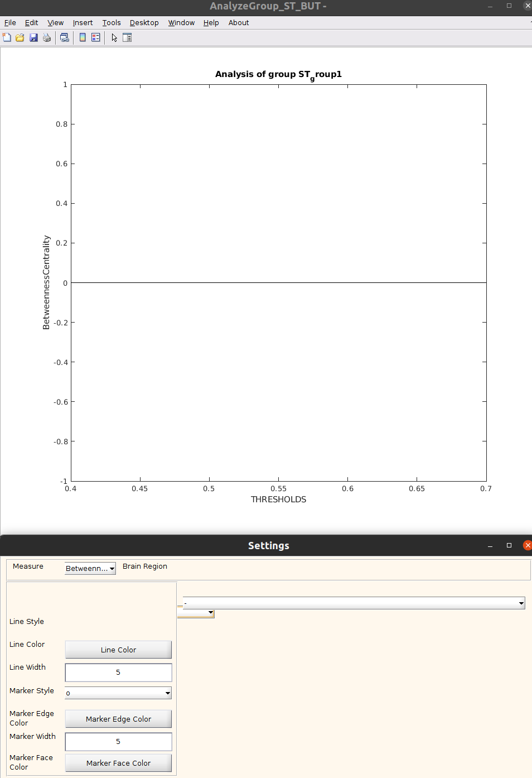Click the Brain Region label
532x778 pixels.
coord(145,566)
